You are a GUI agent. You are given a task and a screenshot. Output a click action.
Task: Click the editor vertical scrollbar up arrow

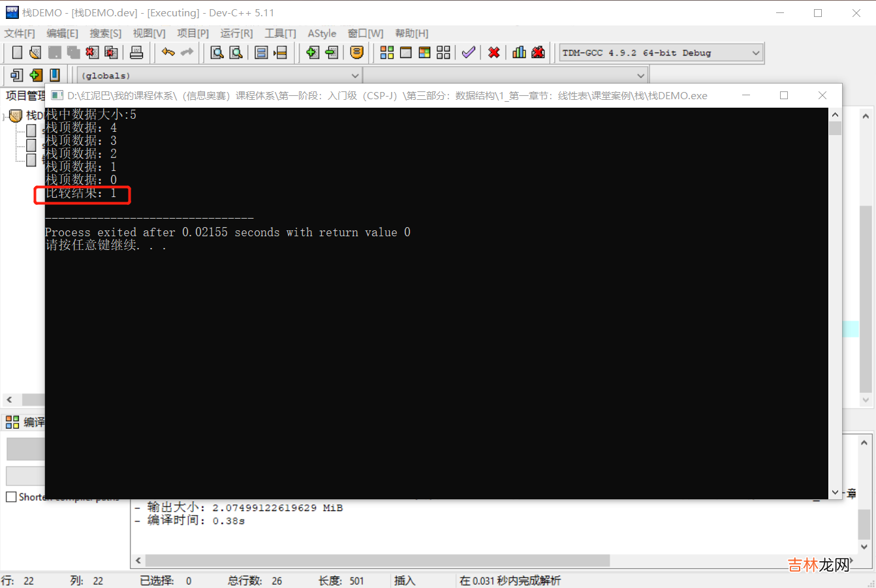point(866,116)
